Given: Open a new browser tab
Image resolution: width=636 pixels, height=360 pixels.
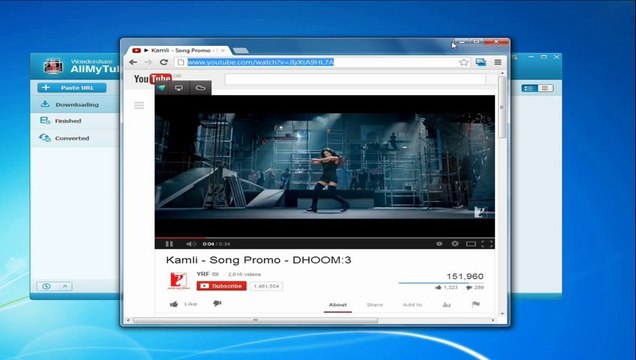Looking at the screenshot, I should [241, 51].
